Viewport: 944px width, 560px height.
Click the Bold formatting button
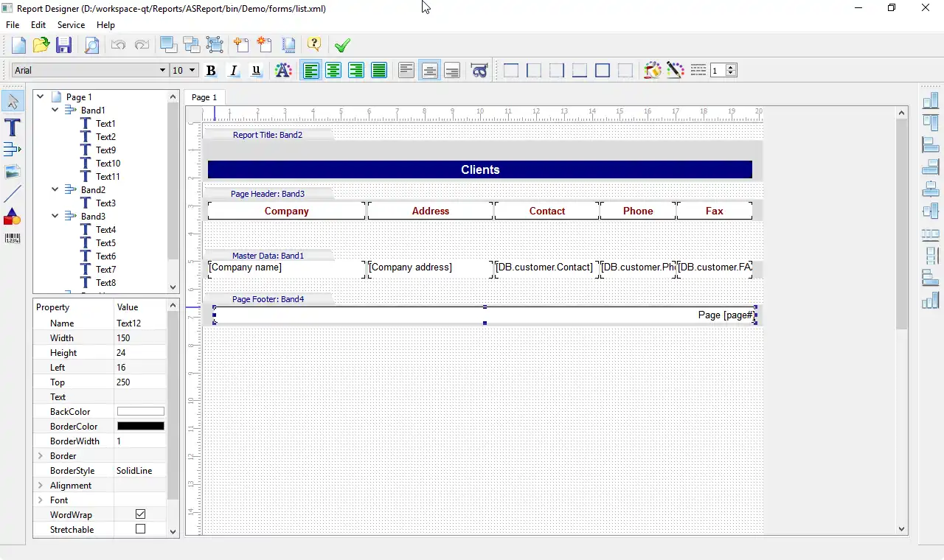coord(211,71)
